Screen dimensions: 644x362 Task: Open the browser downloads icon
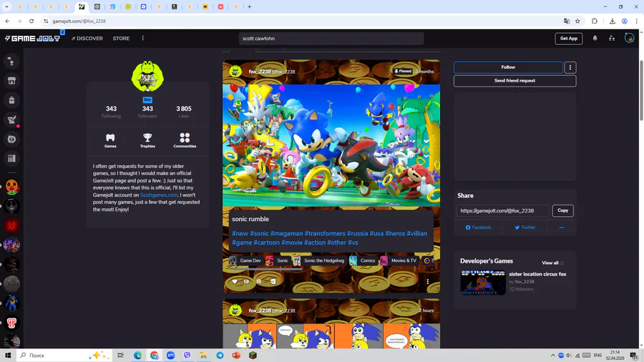point(612,21)
